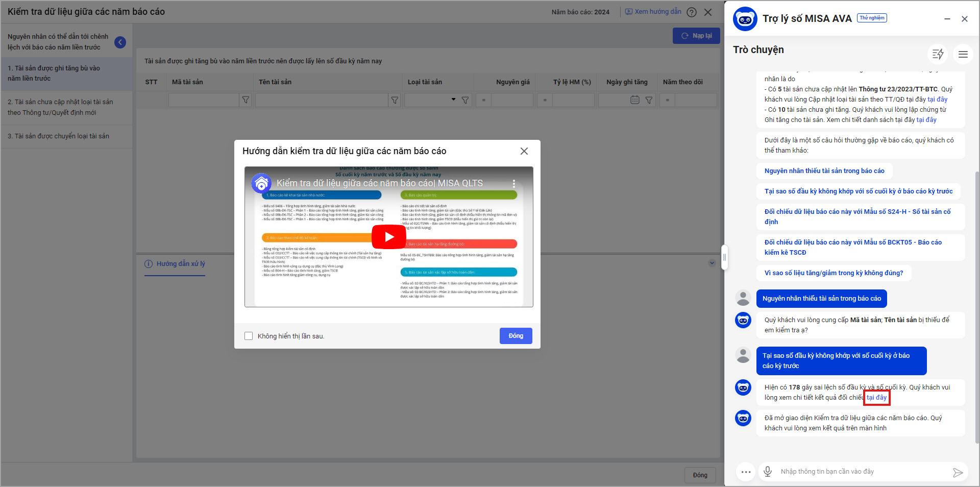The image size is (980, 487).
Task: Click the blue Đóng button in dialog
Action: [516, 336]
